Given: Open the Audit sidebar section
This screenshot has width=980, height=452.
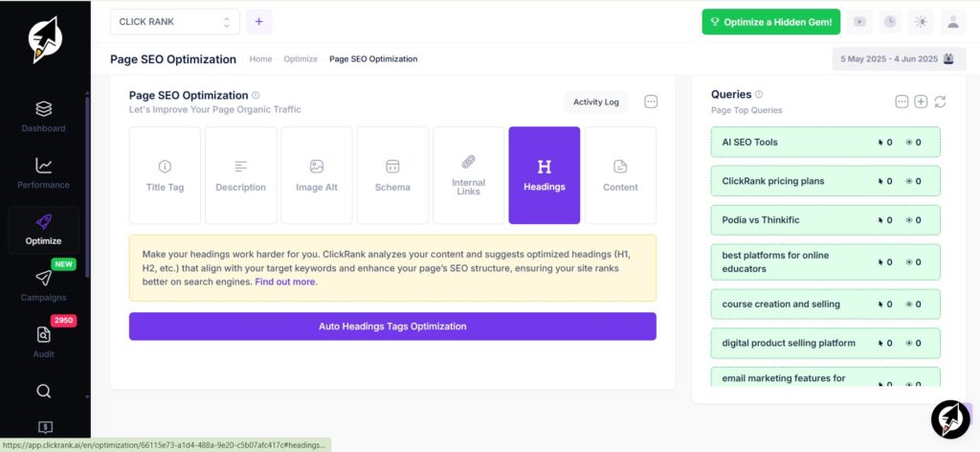Looking at the screenshot, I should pos(44,343).
